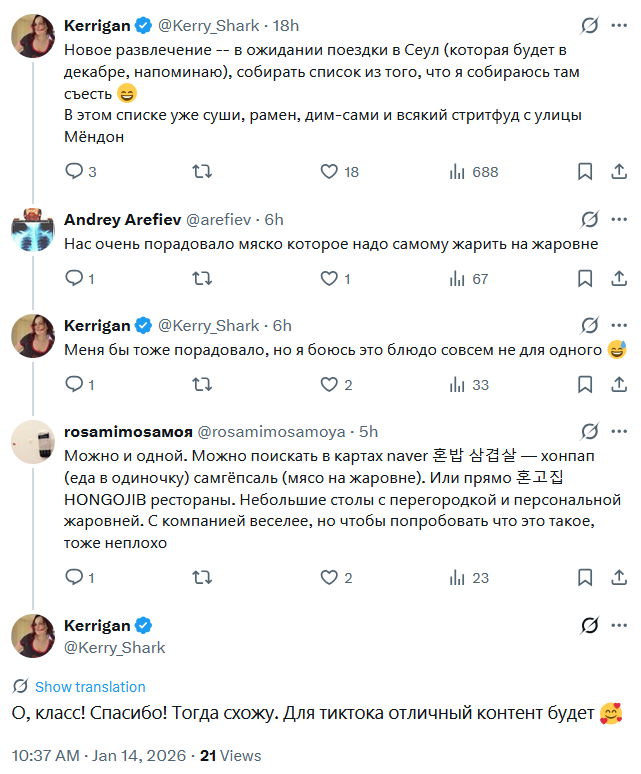Open more options on rosamimosamoya's reply
This screenshot has width=641, height=774.
618,432
